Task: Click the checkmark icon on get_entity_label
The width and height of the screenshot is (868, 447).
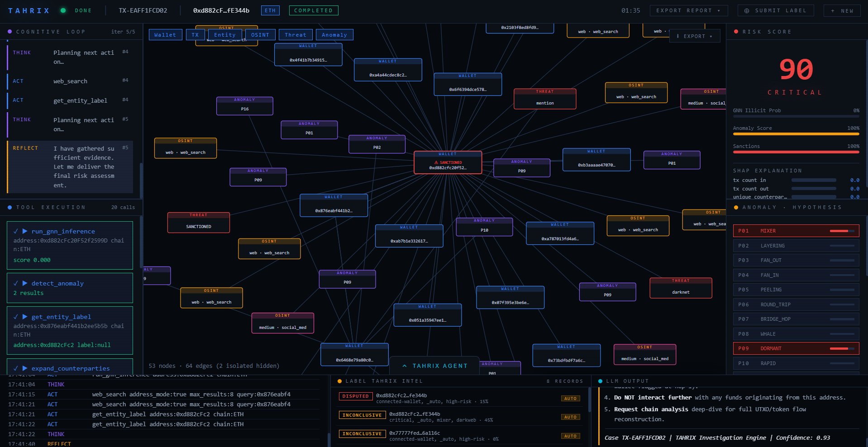Action: click(16, 317)
